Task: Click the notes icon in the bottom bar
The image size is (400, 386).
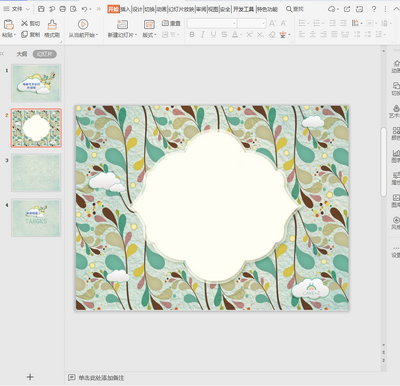Action: point(71,377)
